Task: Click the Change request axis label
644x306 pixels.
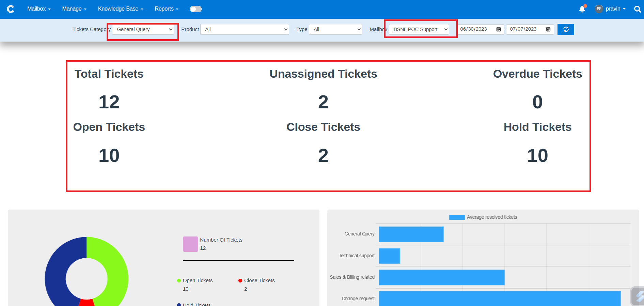Action: tap(358, 299)
